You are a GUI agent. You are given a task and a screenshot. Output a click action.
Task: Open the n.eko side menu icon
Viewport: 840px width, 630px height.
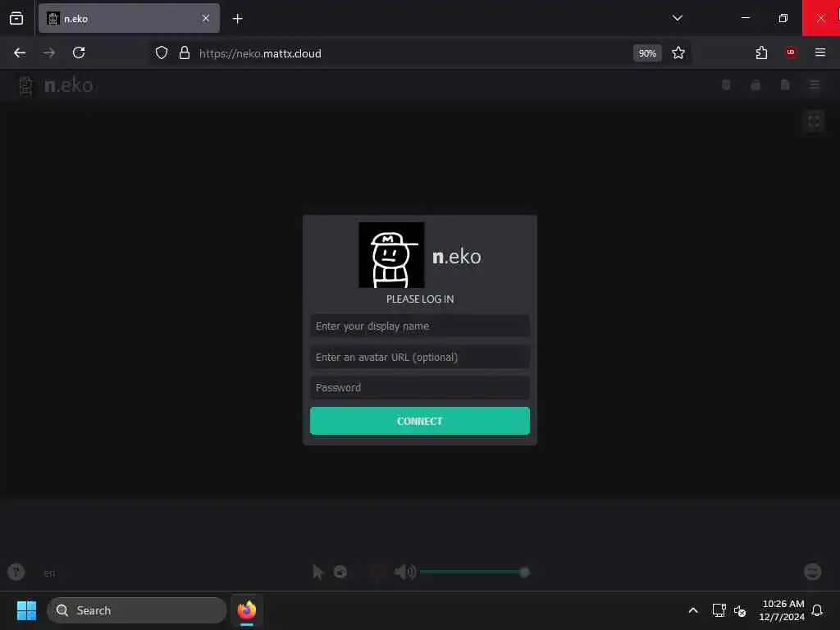click(815, 84)
